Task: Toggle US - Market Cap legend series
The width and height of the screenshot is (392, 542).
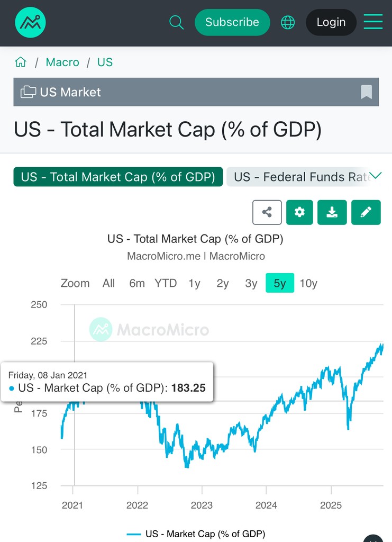Action: click(x=197, y=534)
